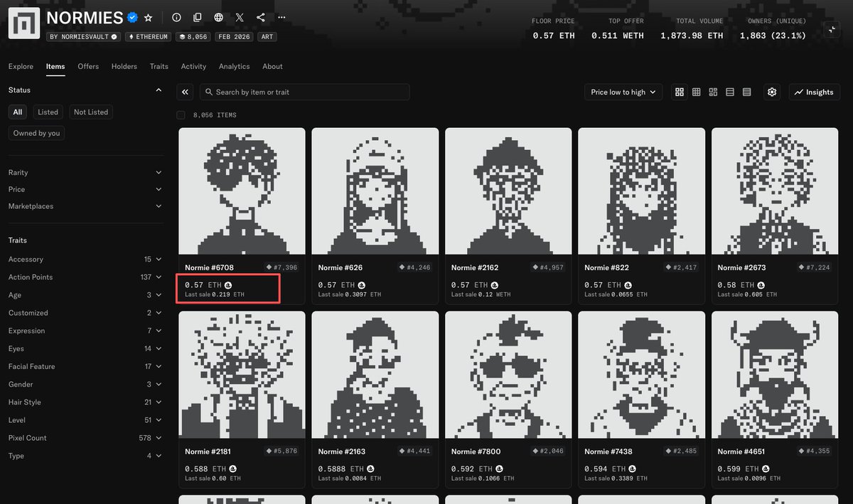Click the buy icon beside Normie #2181 price

pyautogui.click(x=233, y=468)
